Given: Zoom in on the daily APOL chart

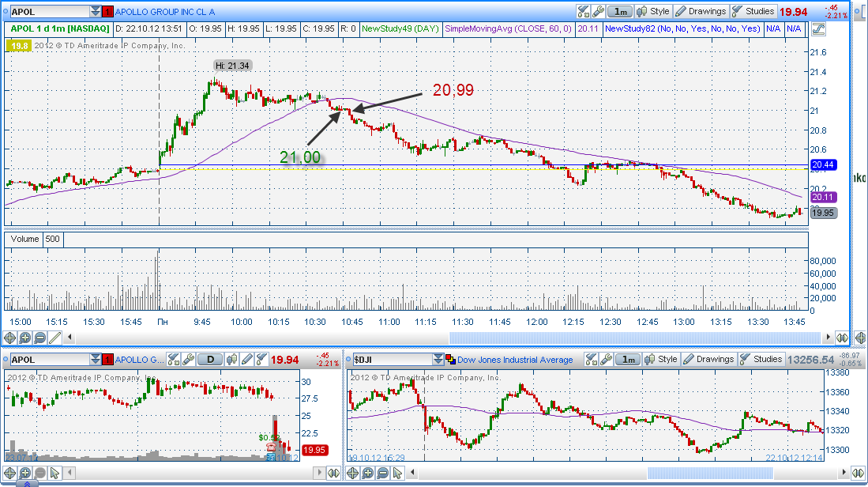Looking at the screenshot, I should click(x=25, y=473).
